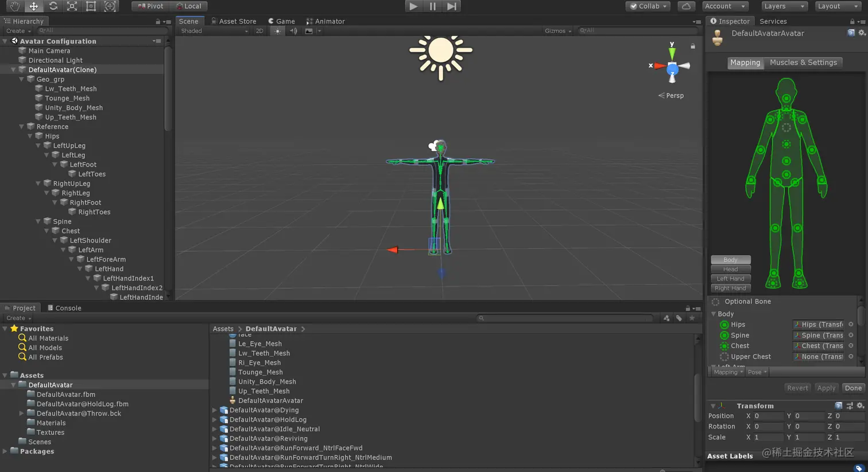Select the Move tool

(x=33, y=6)
